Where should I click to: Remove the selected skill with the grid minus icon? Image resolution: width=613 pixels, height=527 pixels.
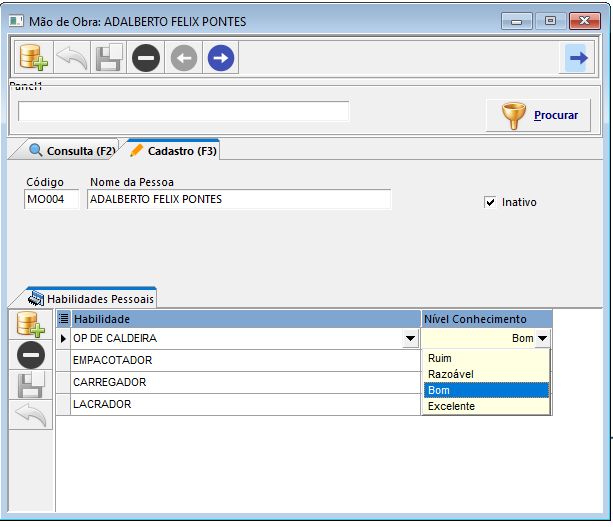(x=30, y=355)
